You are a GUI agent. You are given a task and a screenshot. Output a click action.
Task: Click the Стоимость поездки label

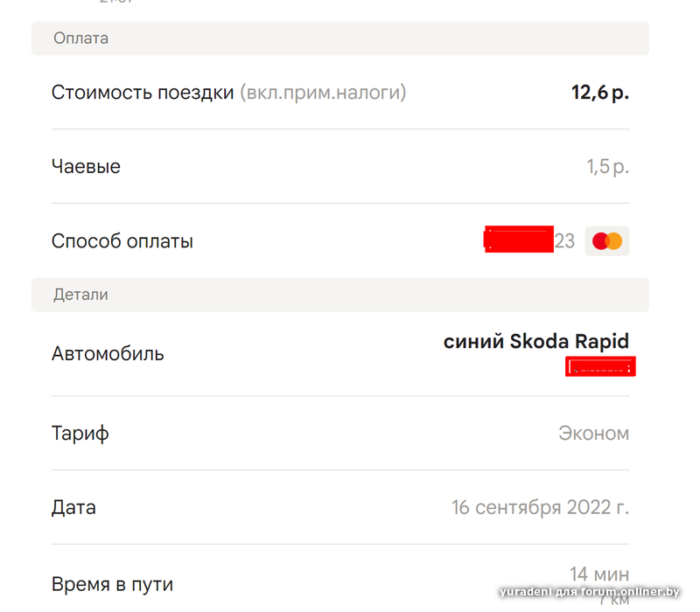pos(143,92)
